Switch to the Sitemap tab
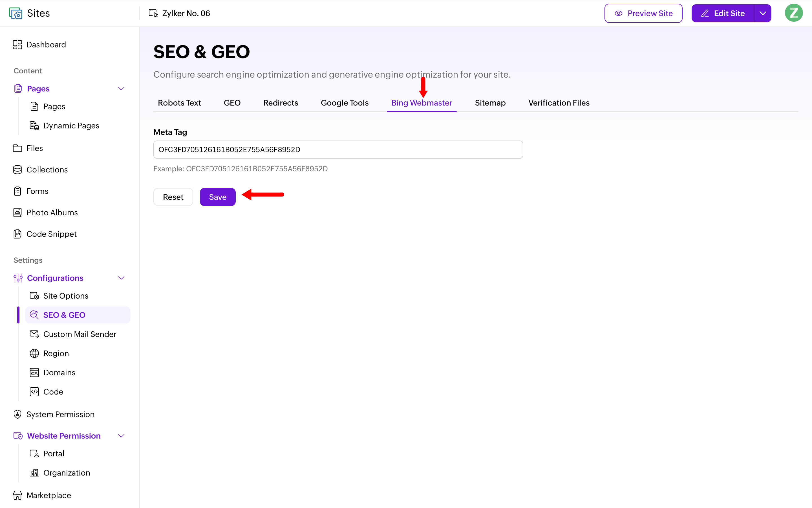 coord(490,103)
